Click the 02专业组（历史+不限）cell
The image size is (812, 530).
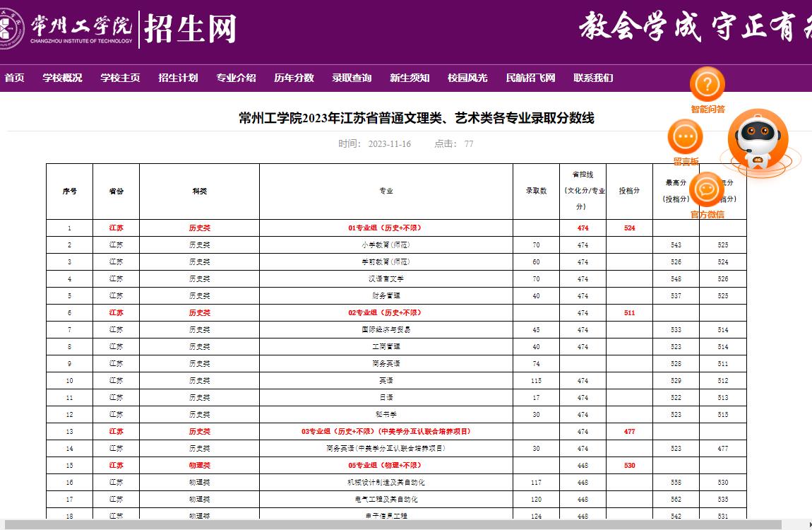point(386,313)
